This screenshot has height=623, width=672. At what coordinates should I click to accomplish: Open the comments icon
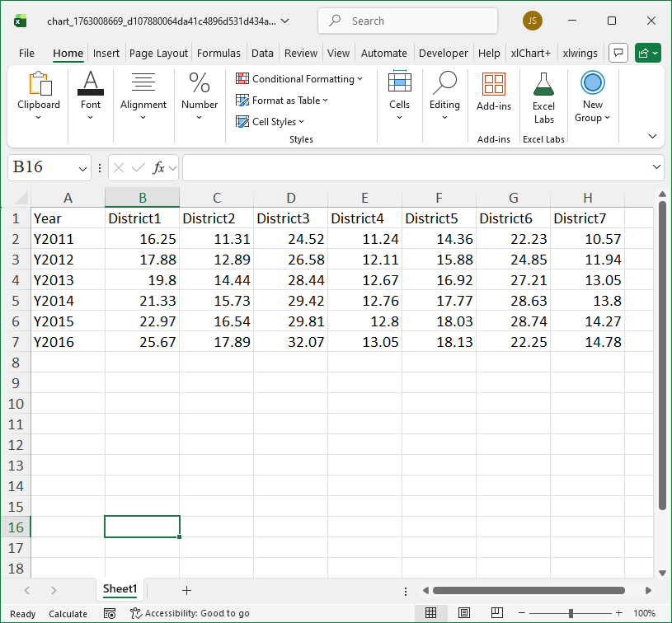click(x=618, y=52)
